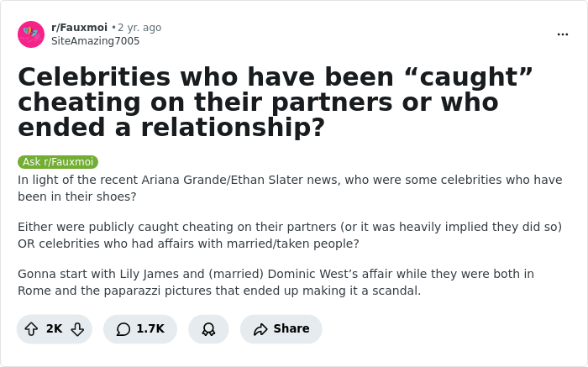
Task: Visit the r/Fauxmoi subreddit link
Action: [80, 28]
